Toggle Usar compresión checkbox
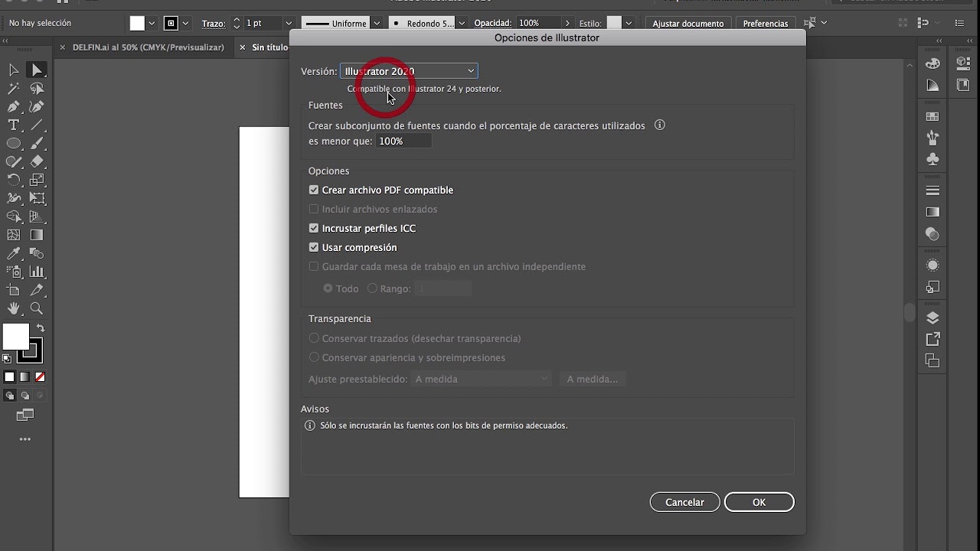980x551 pixels. 314,247
